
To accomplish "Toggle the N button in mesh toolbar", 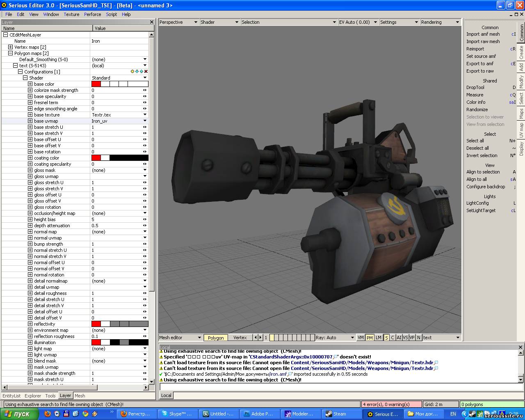I will pos(419,338).
